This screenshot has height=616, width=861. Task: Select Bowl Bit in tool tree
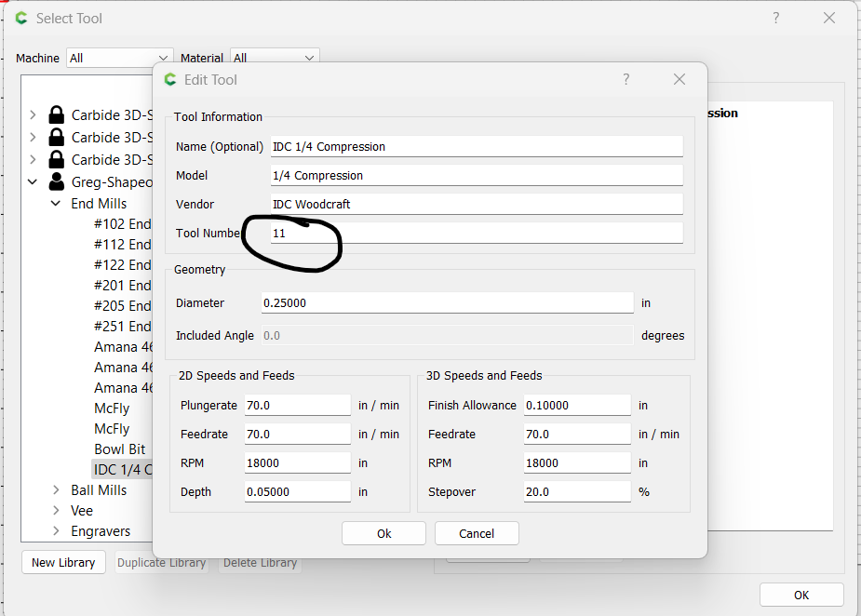click(x=120, y=449)
